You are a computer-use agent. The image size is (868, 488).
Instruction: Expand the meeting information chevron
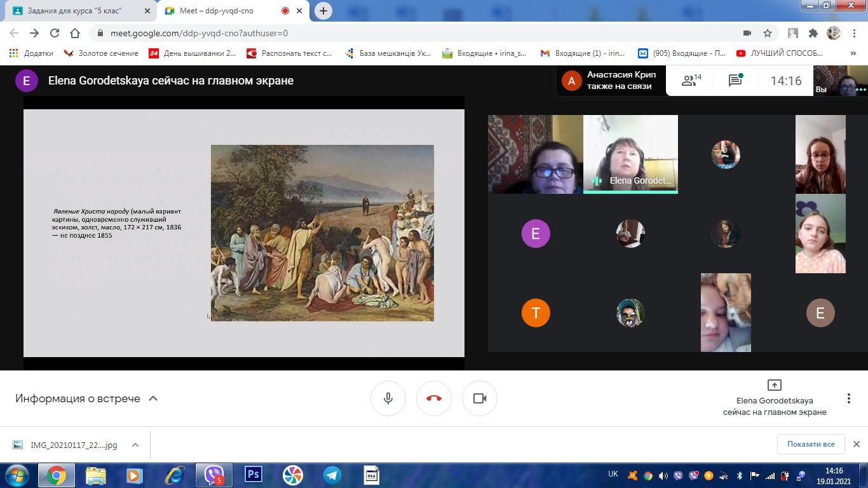(x=153, y=398)
